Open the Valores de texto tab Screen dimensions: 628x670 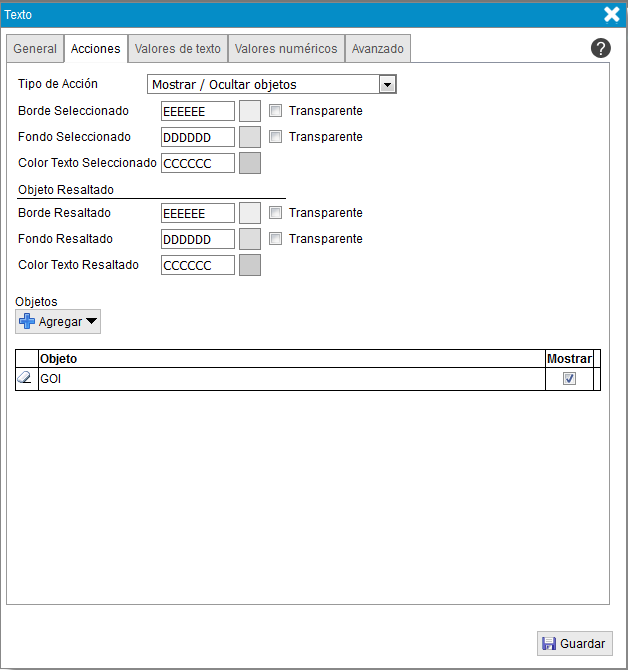pos(178,49)
